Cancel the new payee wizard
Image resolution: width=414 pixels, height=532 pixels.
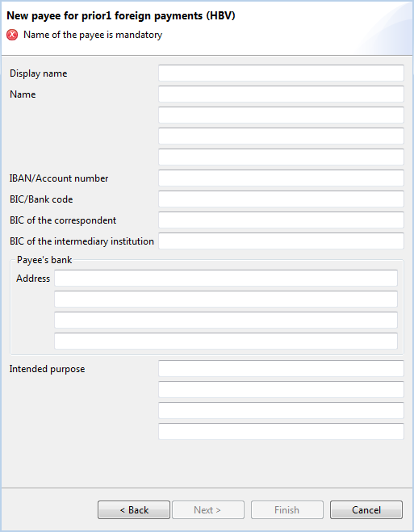click(366, 510)
